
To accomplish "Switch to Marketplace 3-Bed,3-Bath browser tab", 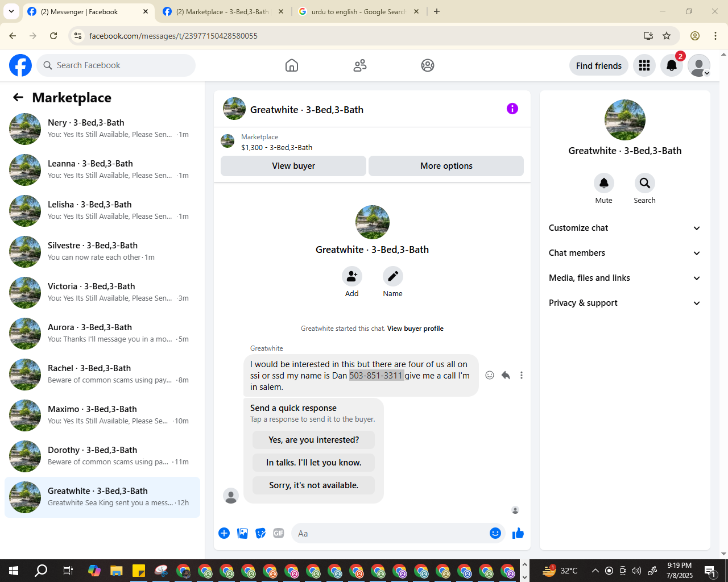I will 222,11.
